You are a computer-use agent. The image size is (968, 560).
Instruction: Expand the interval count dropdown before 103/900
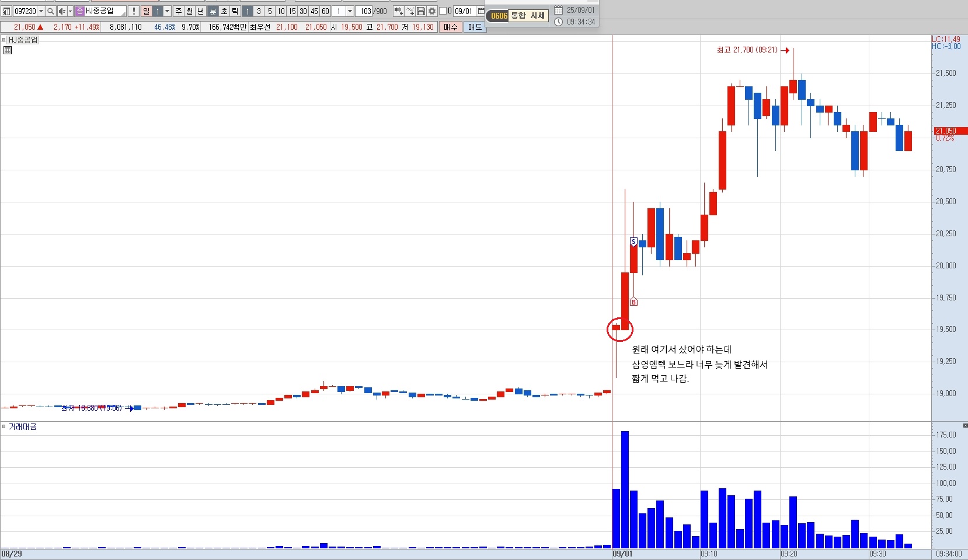350,11
